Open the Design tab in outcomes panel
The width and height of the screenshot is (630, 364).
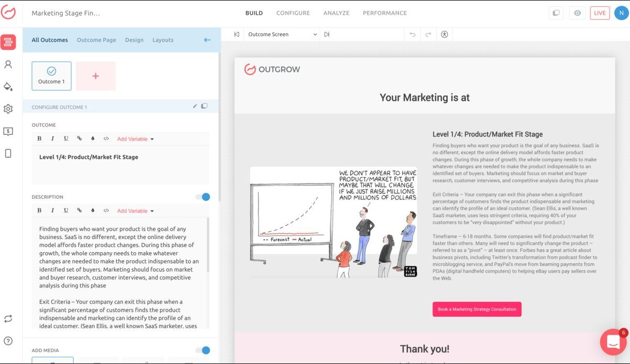pos(134,40)
